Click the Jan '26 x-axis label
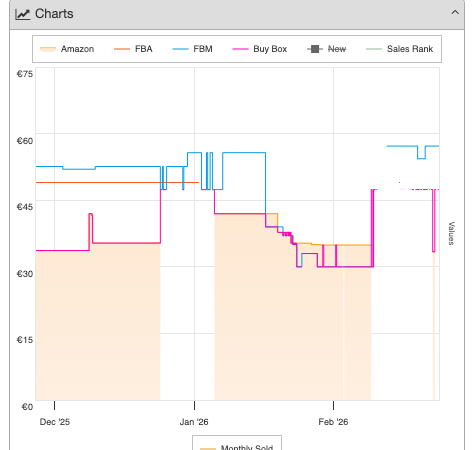This screenshot has height=450, width=474. pos(194,422)
